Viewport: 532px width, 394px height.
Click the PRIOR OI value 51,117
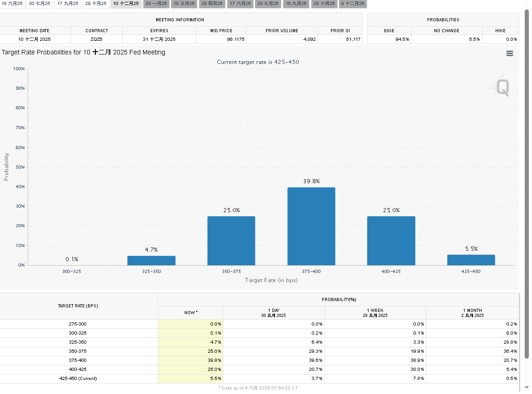(353, 39)
